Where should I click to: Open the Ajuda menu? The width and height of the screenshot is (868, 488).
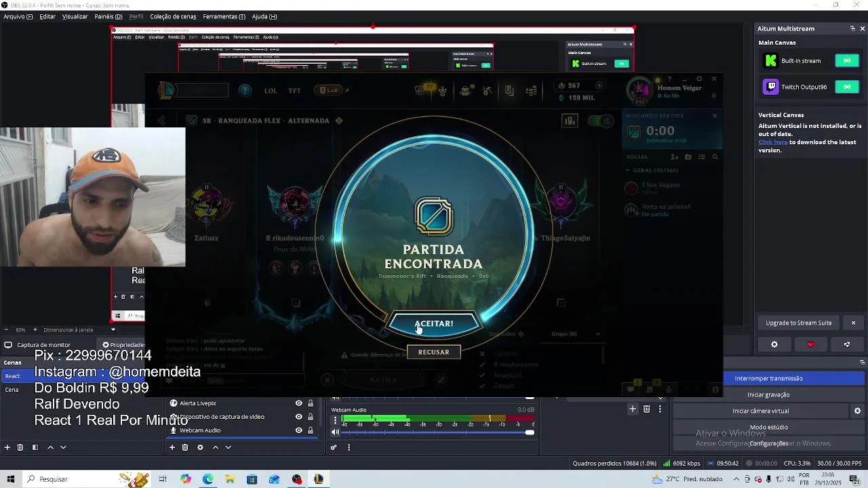point(264,16)
